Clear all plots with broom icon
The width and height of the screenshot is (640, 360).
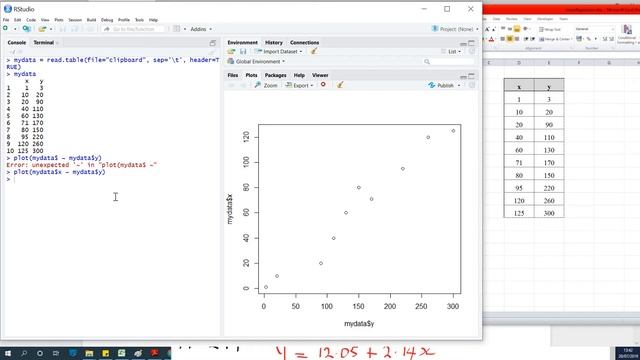coord(340,85)
